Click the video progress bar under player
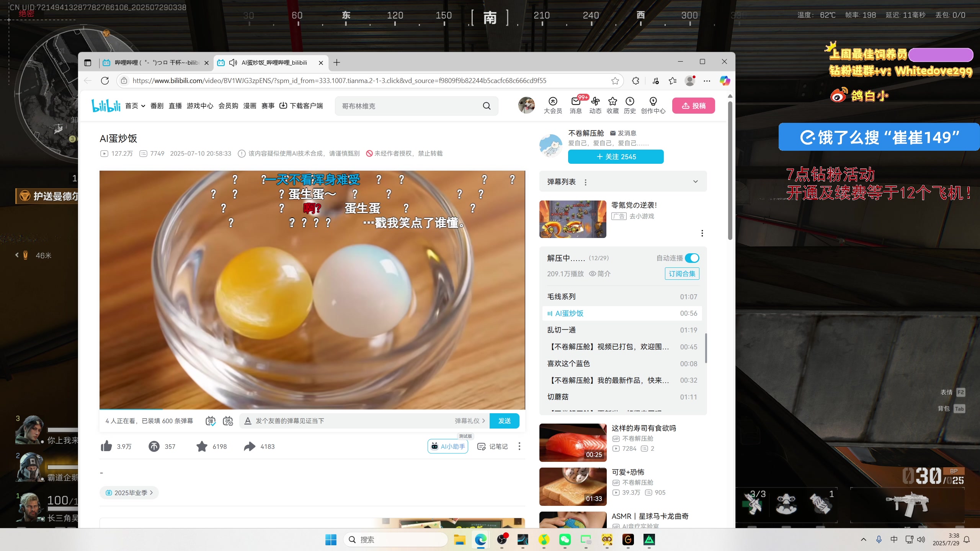This screenshot has height=551, width=980. click(312, 409)
